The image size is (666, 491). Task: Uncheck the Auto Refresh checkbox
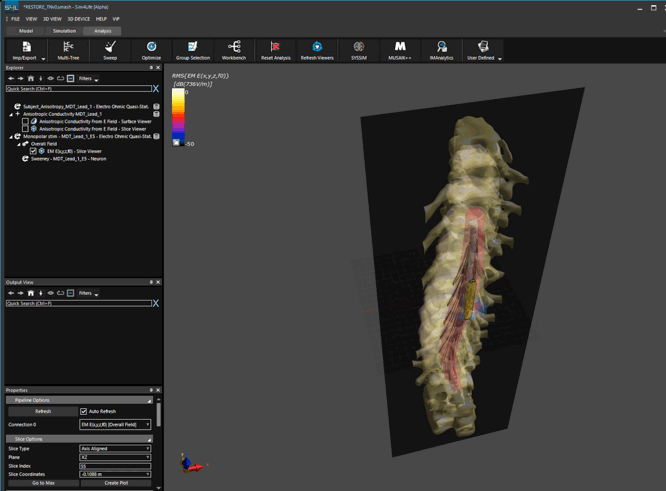pos(84,411)
